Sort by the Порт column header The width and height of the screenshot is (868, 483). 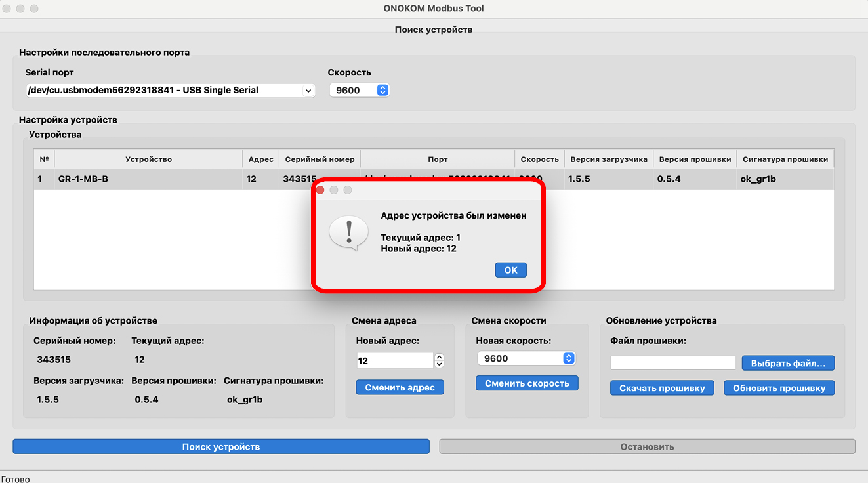pos(438,159)
